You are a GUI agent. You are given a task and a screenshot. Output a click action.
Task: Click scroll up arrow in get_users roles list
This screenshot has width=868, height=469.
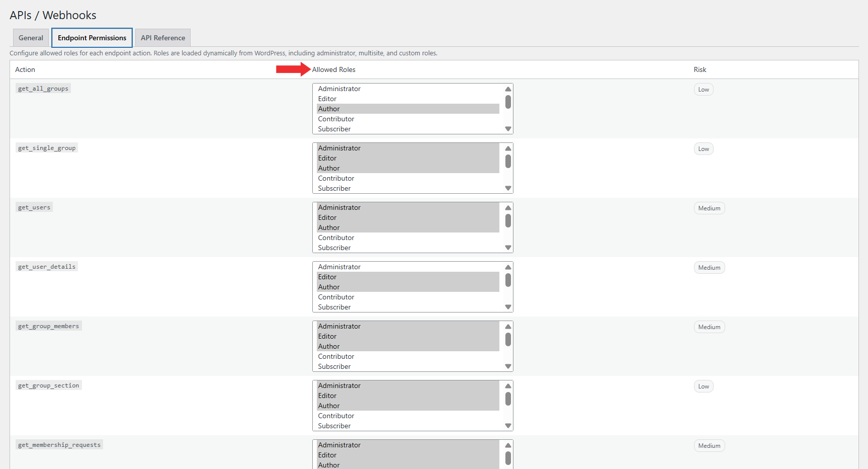pos(508,208)
